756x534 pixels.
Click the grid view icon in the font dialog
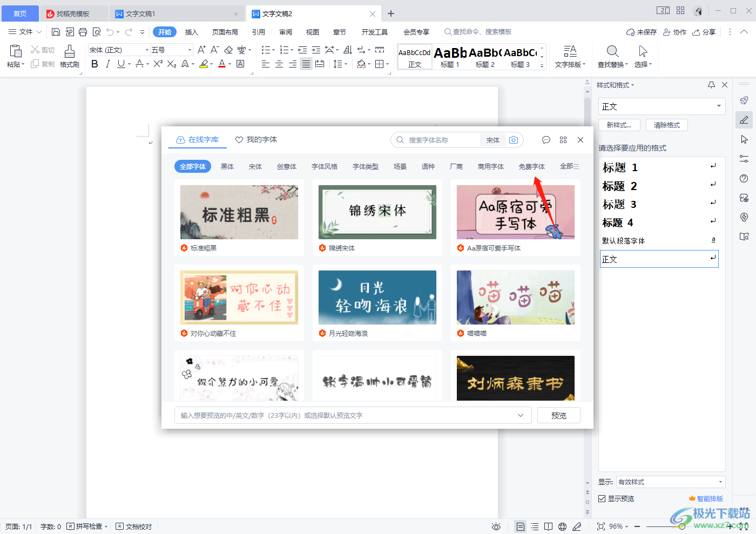[x=563, y=140]
